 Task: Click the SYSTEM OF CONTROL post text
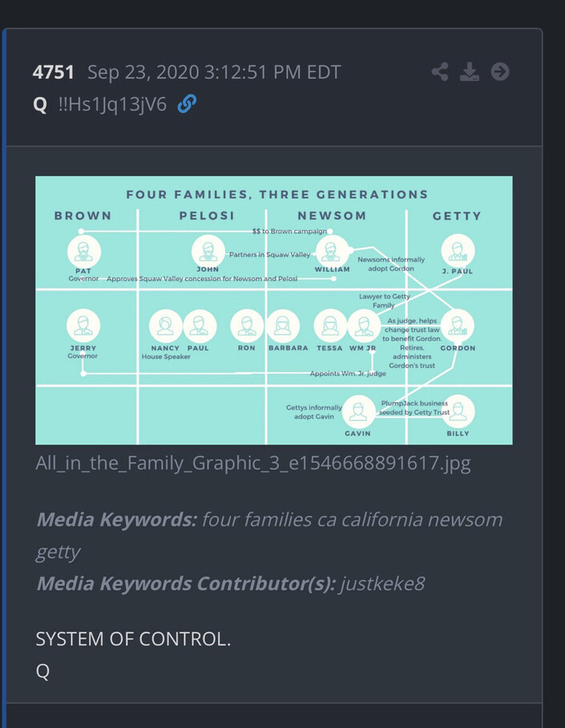133,639
